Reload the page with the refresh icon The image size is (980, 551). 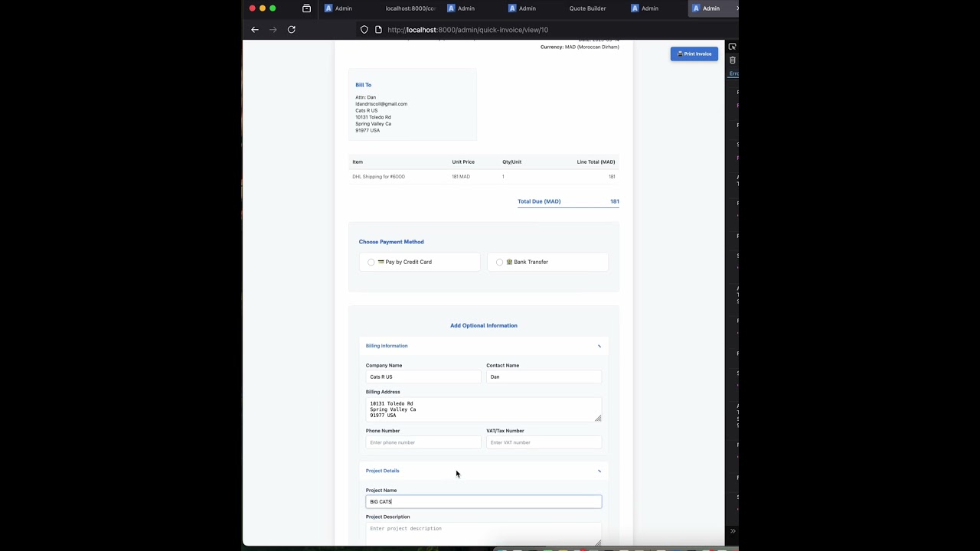(292, 30)
